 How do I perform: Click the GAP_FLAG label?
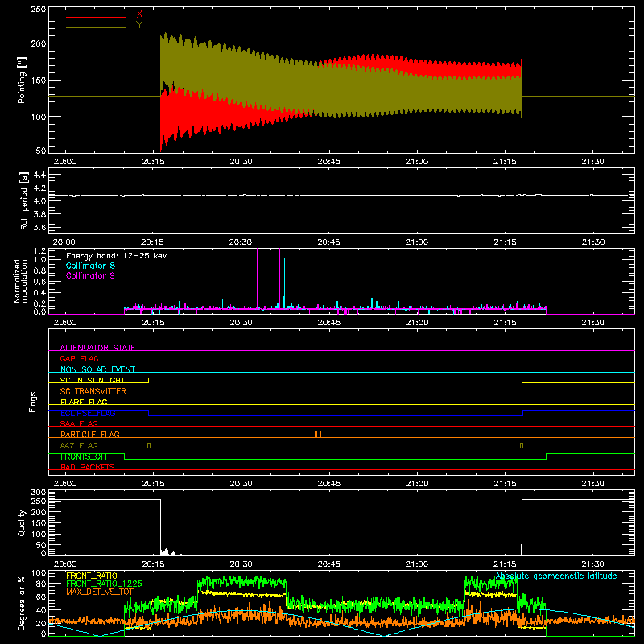coord(79,358)
